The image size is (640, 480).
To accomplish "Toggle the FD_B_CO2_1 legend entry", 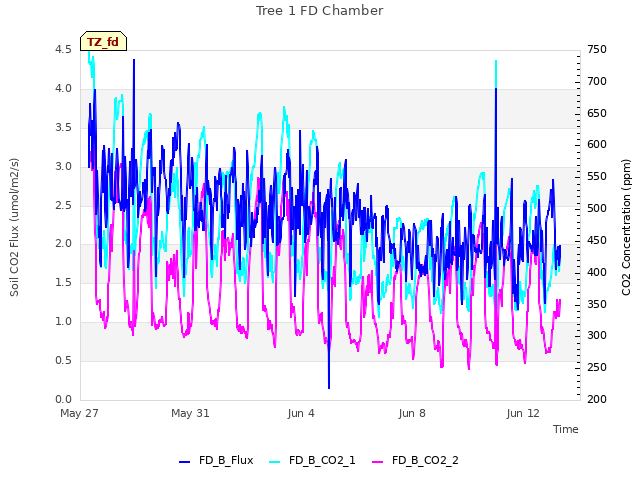I will (312, 460).
